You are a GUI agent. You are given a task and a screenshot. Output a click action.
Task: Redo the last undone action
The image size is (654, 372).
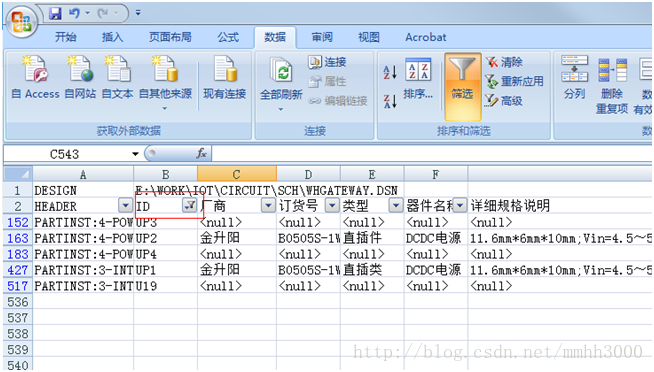(103, 14)
